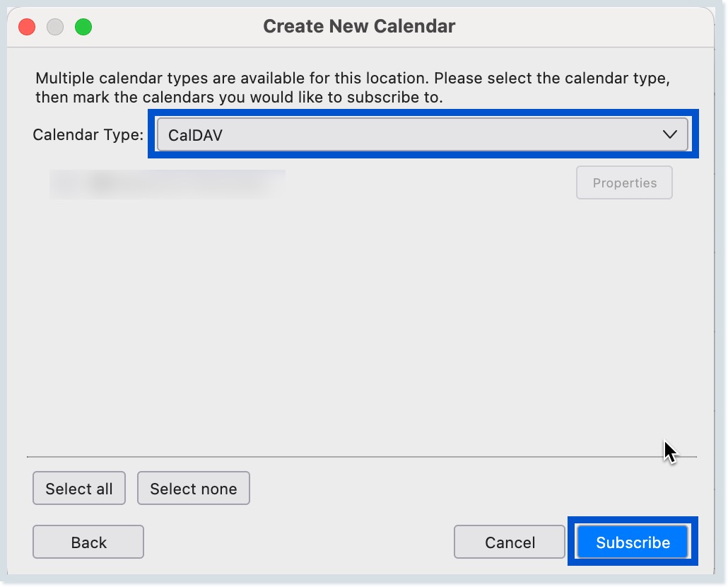
Task: Select the blurred calendar entry in the list
Action: (x=168, y=183)
